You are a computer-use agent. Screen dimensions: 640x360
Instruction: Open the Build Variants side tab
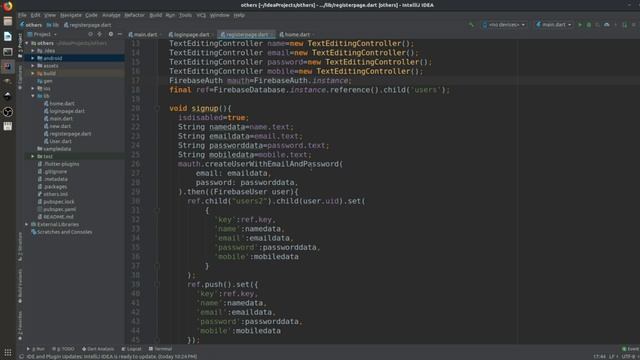click(20, 286)
